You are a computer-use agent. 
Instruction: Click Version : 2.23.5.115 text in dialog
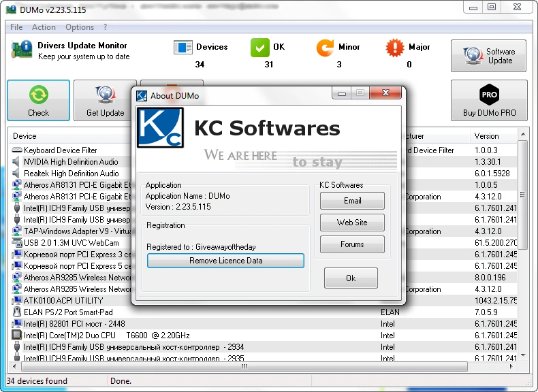(x=178, y=207)
